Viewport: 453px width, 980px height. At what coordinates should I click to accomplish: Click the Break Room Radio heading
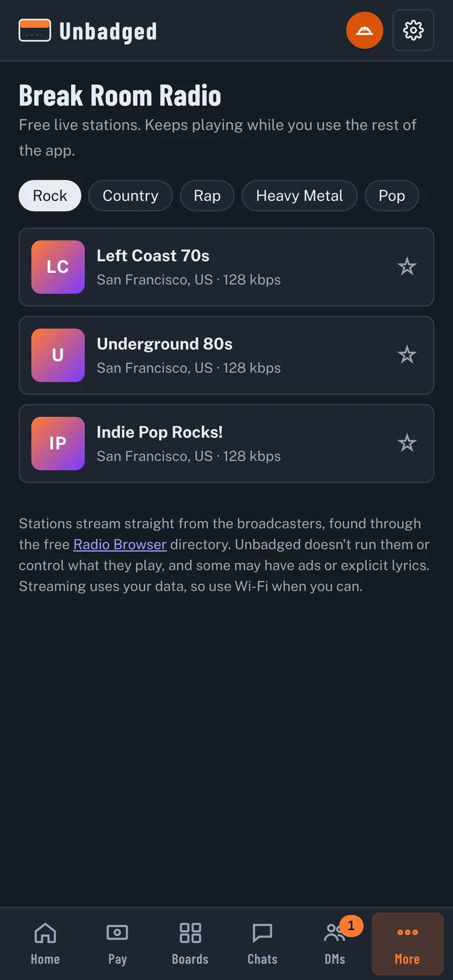pyautogui.click(x=120, y=96)
